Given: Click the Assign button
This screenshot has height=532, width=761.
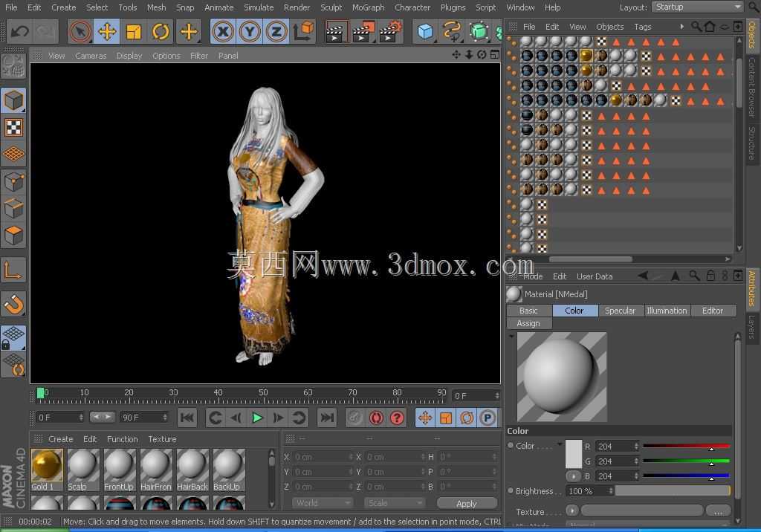Looking at the screenshot, I should [528, 323].
